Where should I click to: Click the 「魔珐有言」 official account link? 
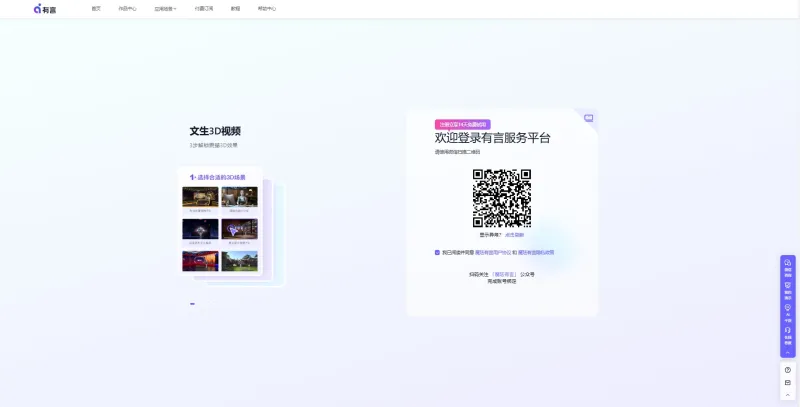coord(504,274)
